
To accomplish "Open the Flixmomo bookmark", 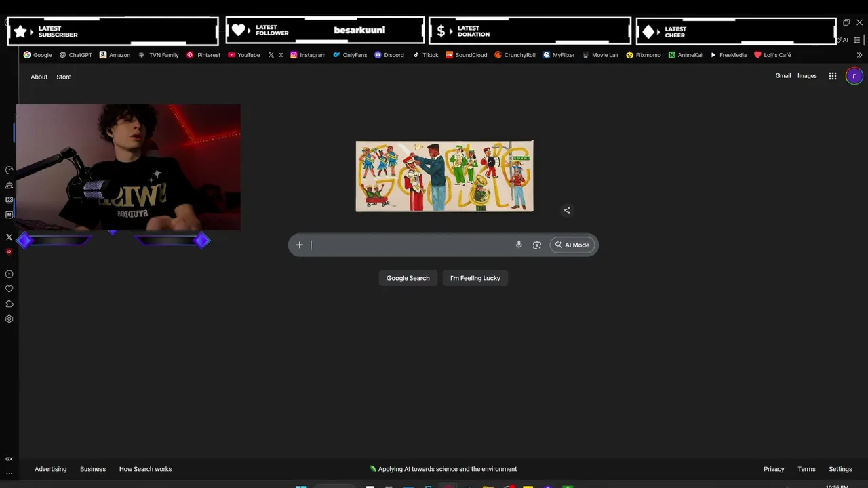I will 644,55.
